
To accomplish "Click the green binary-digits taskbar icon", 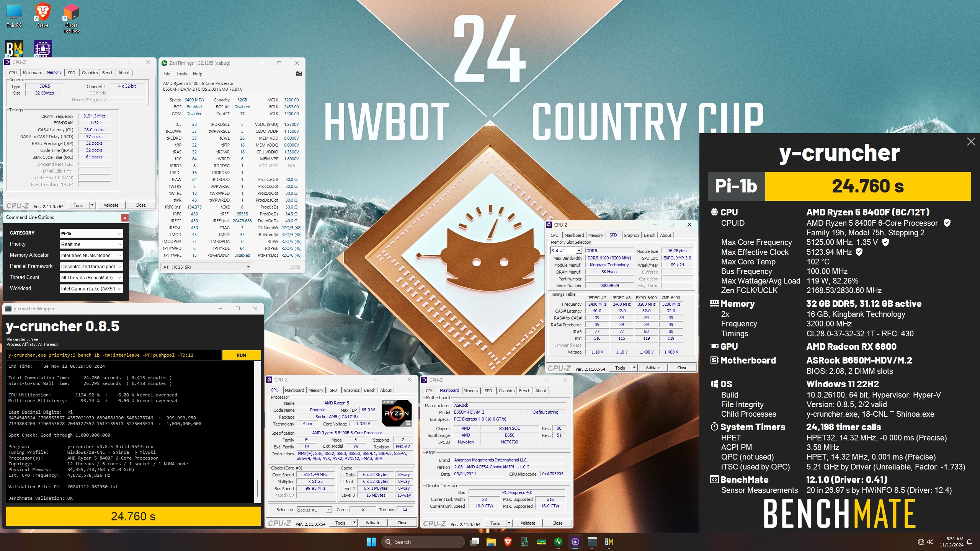I will (x=525, y=542).
